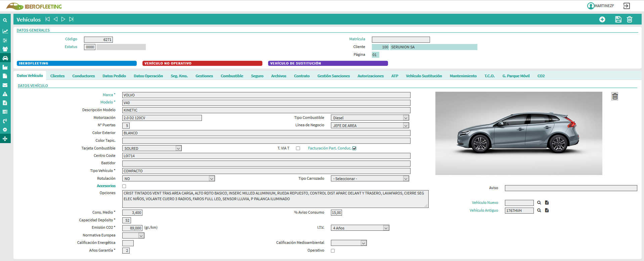
Task: Switch to the Conductores tab
Action: pyautogui.click(x=83, y=76)
